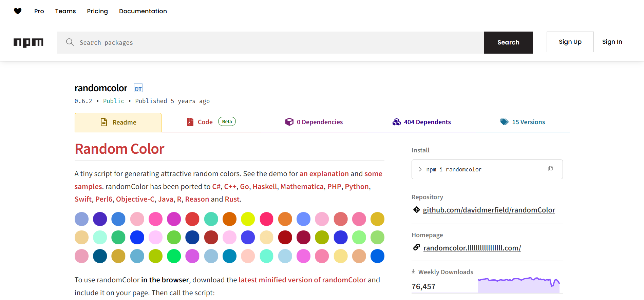Click the Dependents boxes icon
Viewport: 644px width, 300px height.
[x=397, y=122]
